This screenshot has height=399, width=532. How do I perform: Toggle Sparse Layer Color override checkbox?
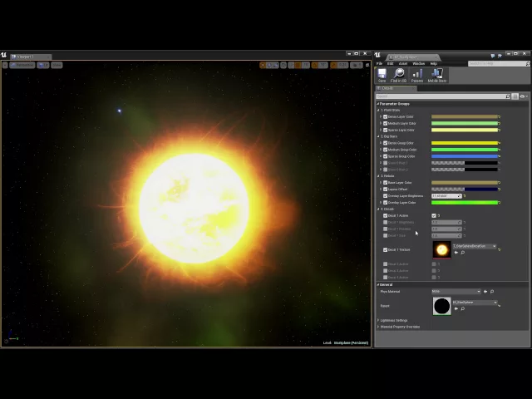click(x=385, y=130)
